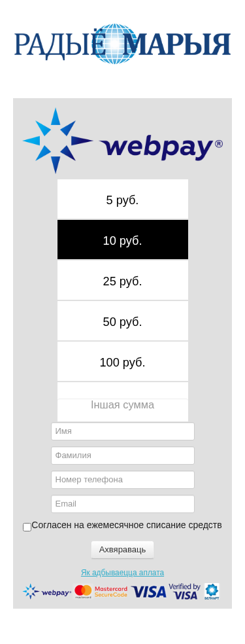Image resolution: width=245 pixels, height=644 pixels.
Task: Click the Mastercard circles icon
Action: (83, 592)
